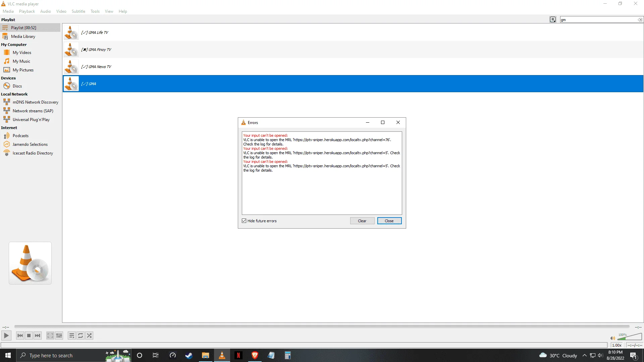This screenshot has width=644, height=362.
Task: Show hidden system tray icons
Action: pos(585,355)
